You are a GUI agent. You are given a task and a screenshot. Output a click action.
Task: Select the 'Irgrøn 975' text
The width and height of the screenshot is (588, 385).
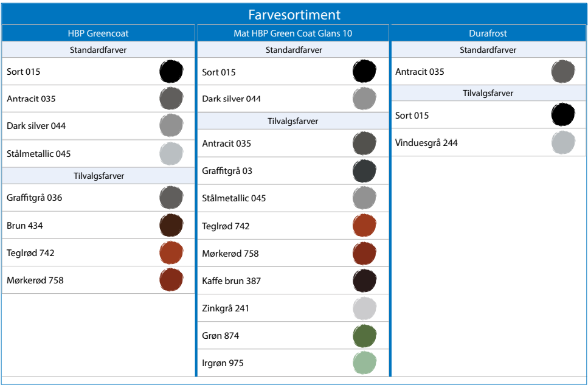point(223,363)
